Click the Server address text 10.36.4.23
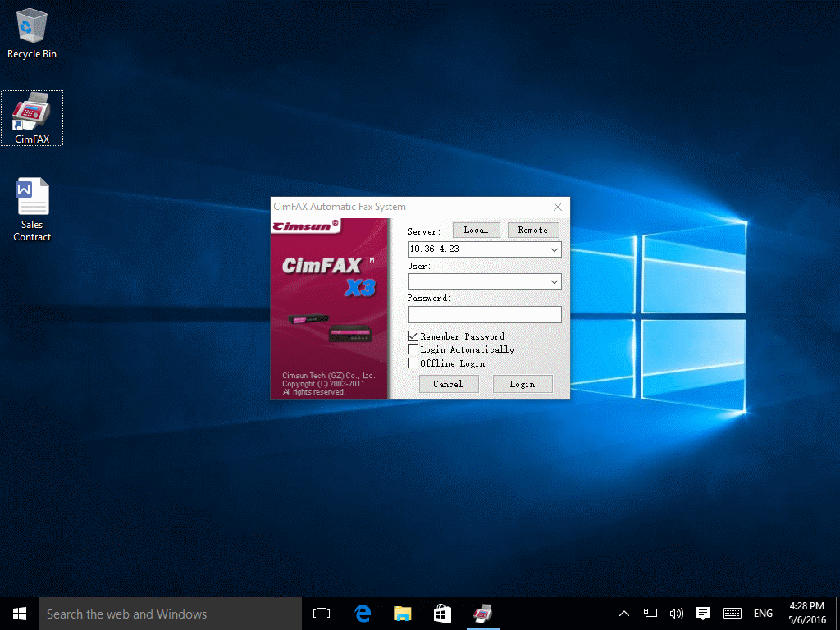The width and height of the screenshot is (840, 630). (x=435, y=249)
